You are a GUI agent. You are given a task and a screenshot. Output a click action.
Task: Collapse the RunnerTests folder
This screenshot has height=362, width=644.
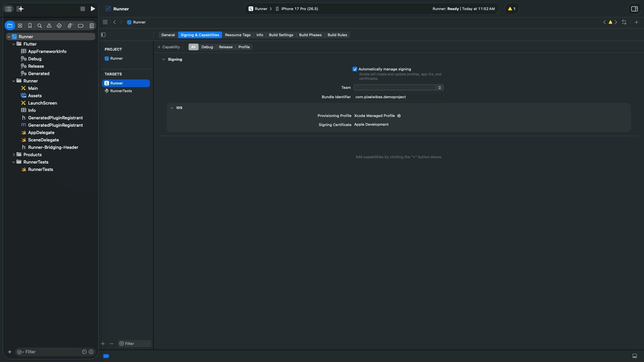14,162
